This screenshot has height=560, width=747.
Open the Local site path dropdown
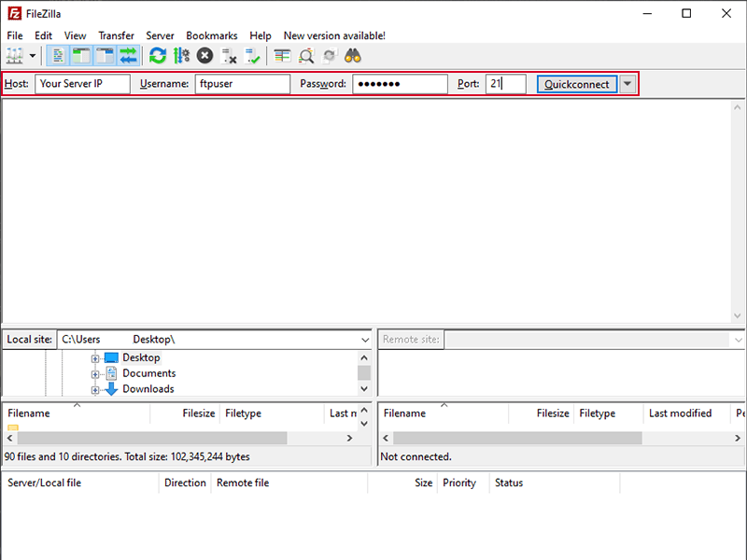[x=365, y=340]
